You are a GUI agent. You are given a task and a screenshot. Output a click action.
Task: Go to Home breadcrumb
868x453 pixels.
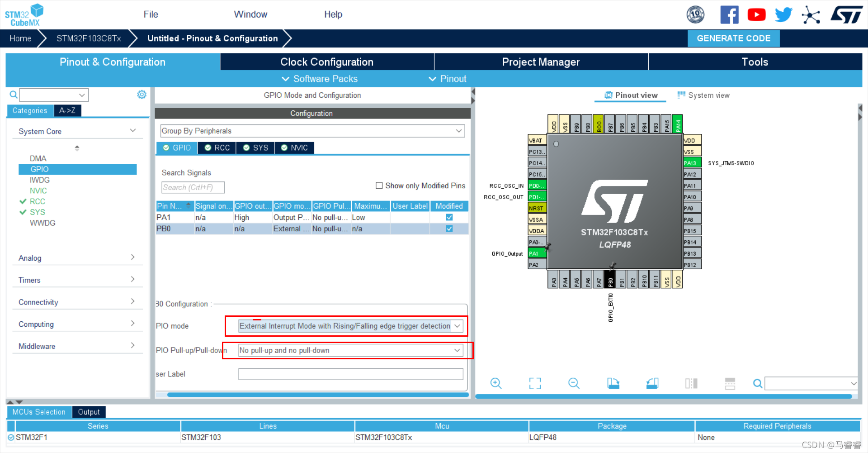(x=20, y=38)
